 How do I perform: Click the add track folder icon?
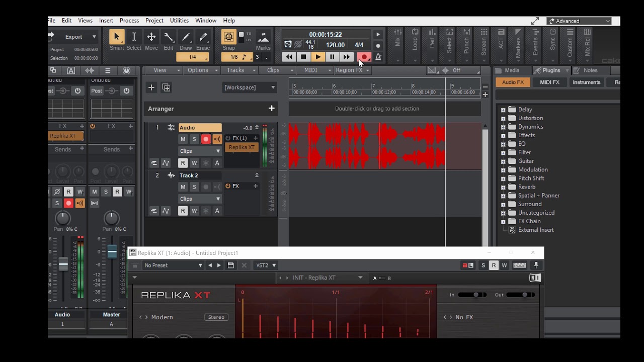[166, 87]
